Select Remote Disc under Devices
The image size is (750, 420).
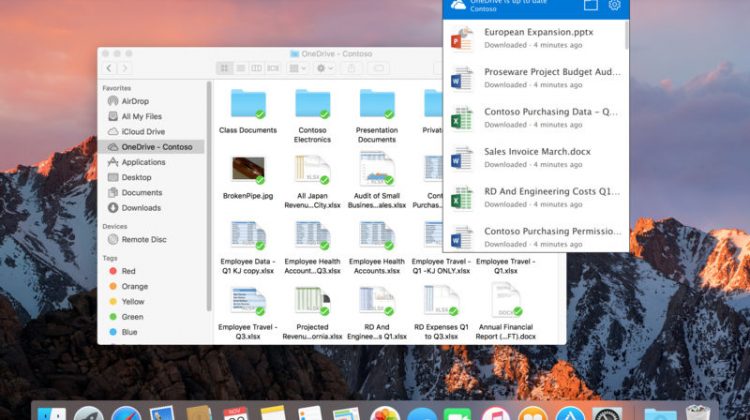153,240
